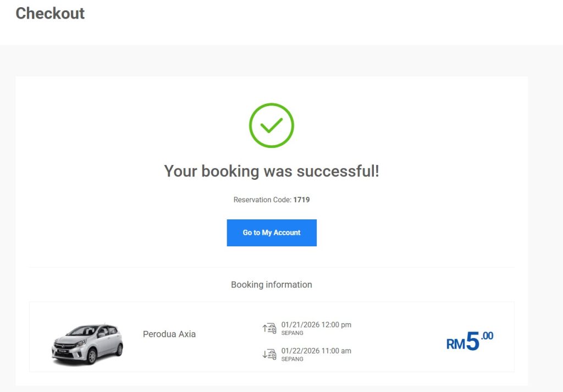Click the drop-off car icon
Image resolution: width=563 pixels, height=392 pixels.
[x=269, y=355]
